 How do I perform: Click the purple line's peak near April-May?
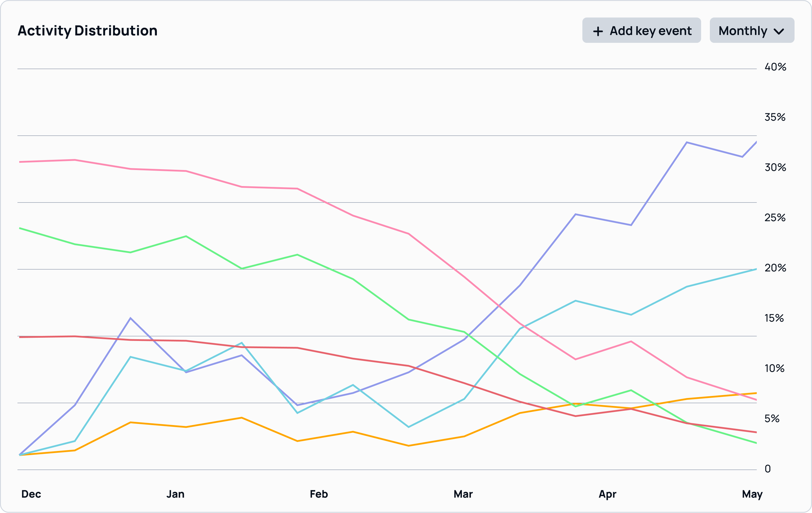(x=687, y=142)
